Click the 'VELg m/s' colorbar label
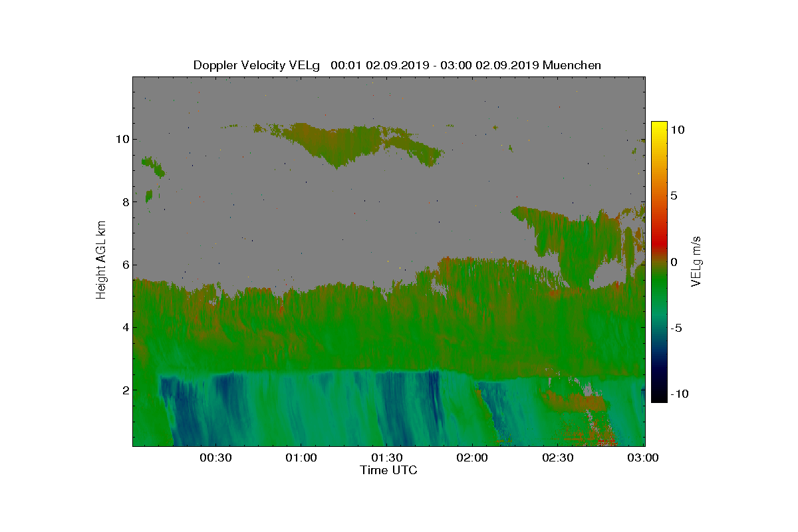The width and height of the screenshot is (798, 532). [696, 261]
